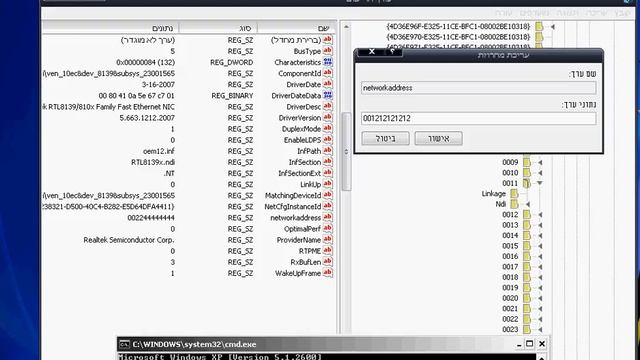This screenshot has height=360, width=640.
Task: Click the BusType value icon
Action: [327, 51]
